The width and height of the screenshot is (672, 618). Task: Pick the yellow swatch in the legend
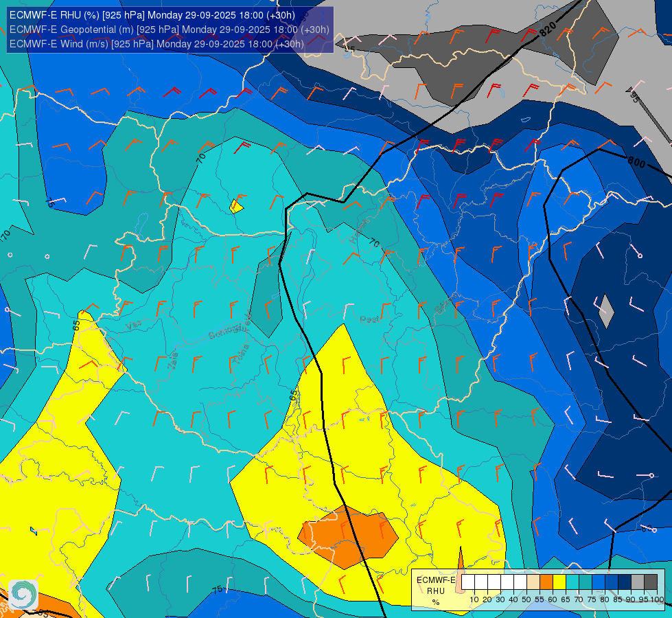coord(559,582)
